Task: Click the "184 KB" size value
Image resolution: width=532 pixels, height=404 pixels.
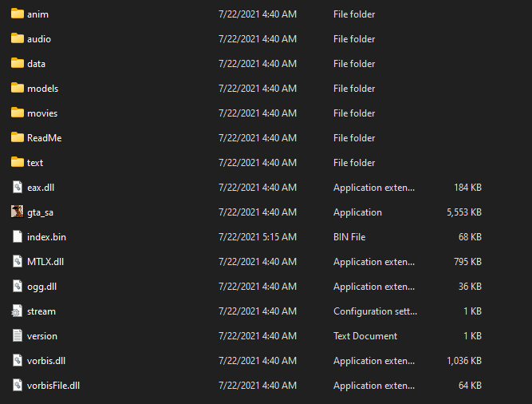Action: click(468, 188)
